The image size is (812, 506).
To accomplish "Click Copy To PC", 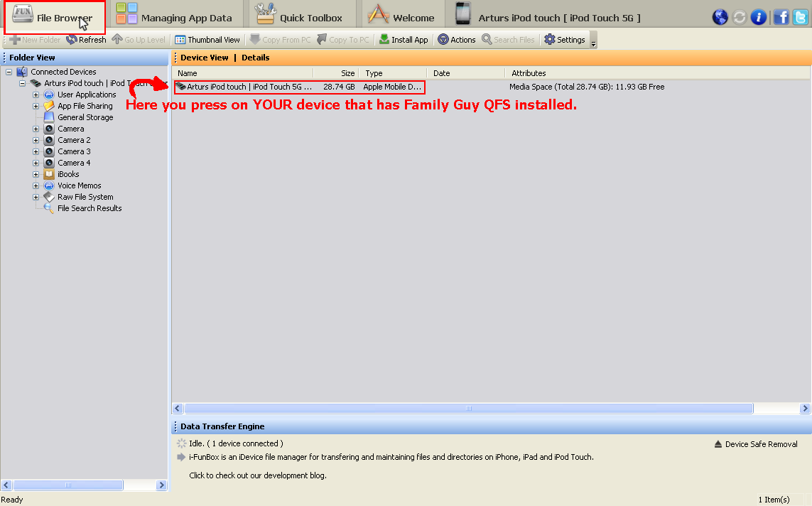I will (343, 39).
